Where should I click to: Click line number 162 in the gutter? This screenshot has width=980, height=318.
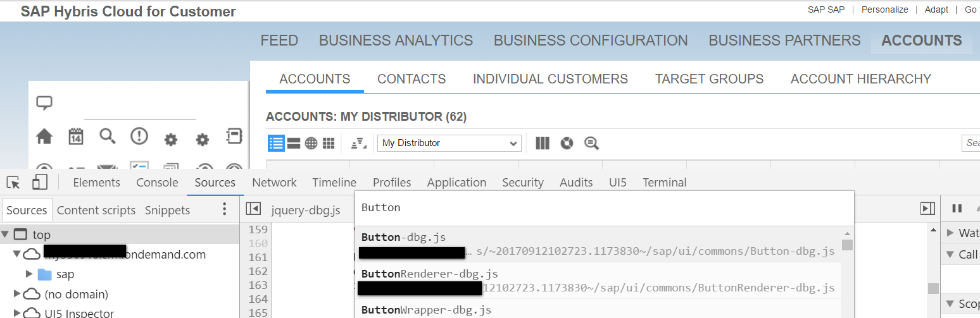[x=258, y=271]
